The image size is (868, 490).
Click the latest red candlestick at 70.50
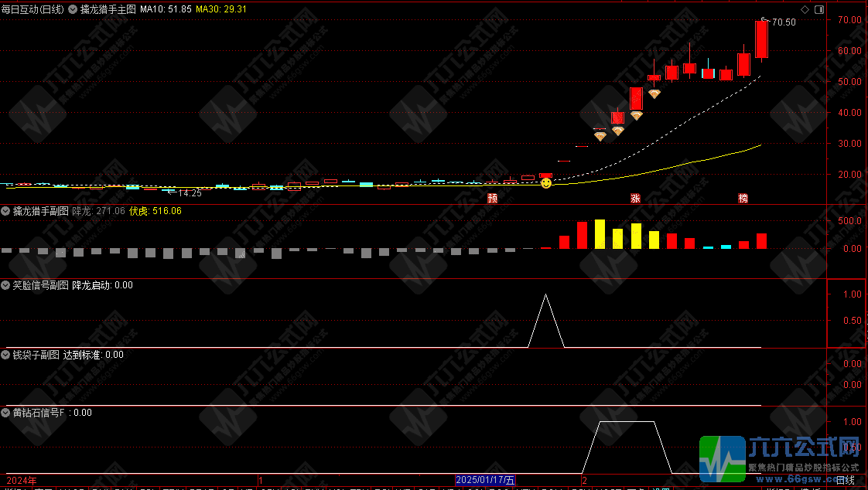point(761,39)
